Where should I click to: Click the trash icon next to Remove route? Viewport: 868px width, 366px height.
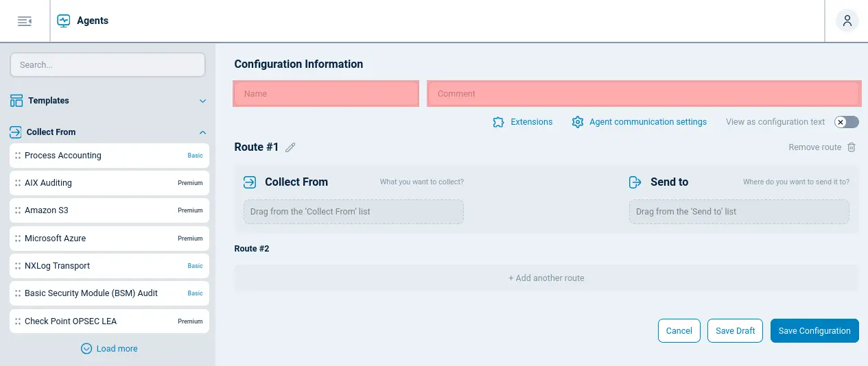click(852, 147)
